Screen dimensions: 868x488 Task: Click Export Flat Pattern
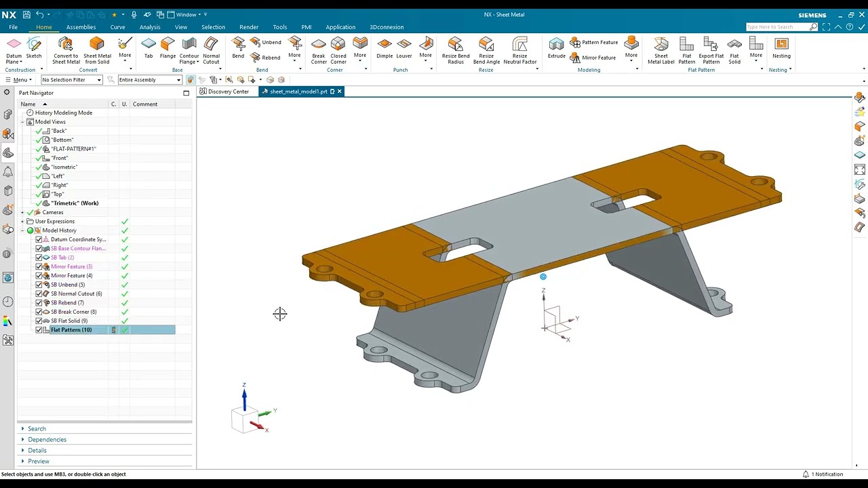pos(711,51)
